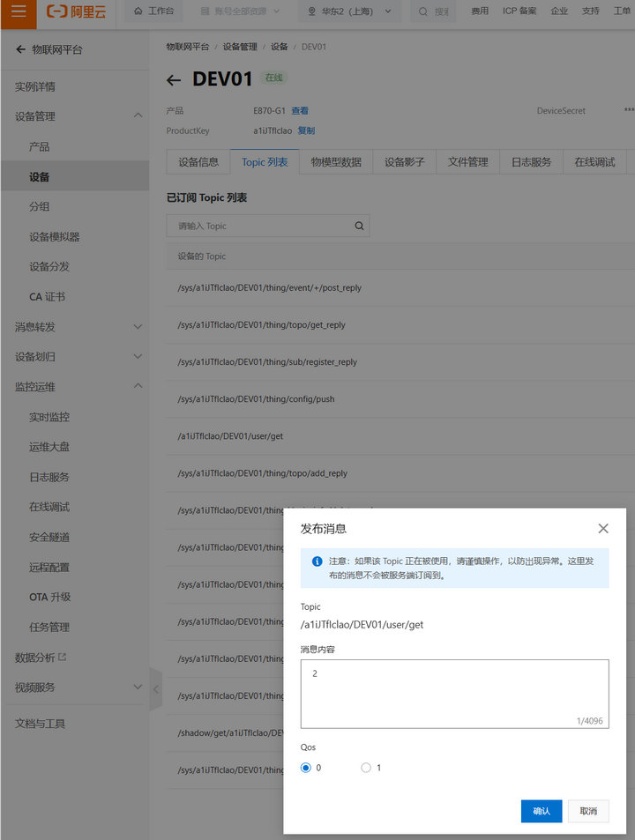
Task: Select Qos 1 radio button
Action: (366, 768)
